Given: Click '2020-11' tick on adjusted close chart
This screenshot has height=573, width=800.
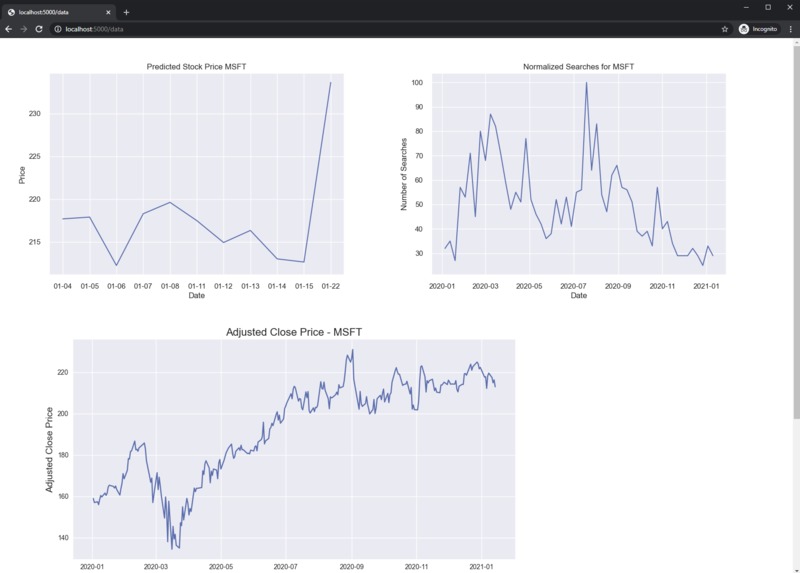Looking at the screenshot, I should pos(416,567).
